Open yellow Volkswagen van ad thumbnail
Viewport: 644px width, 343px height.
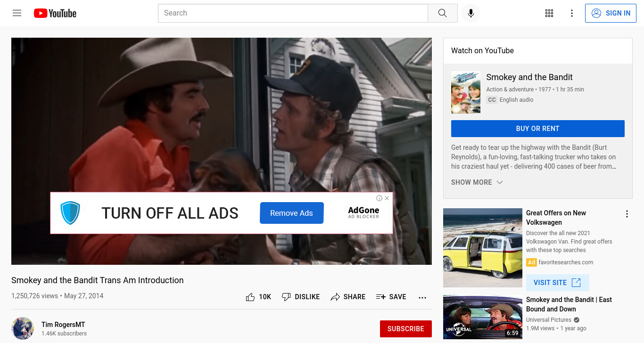483,248
